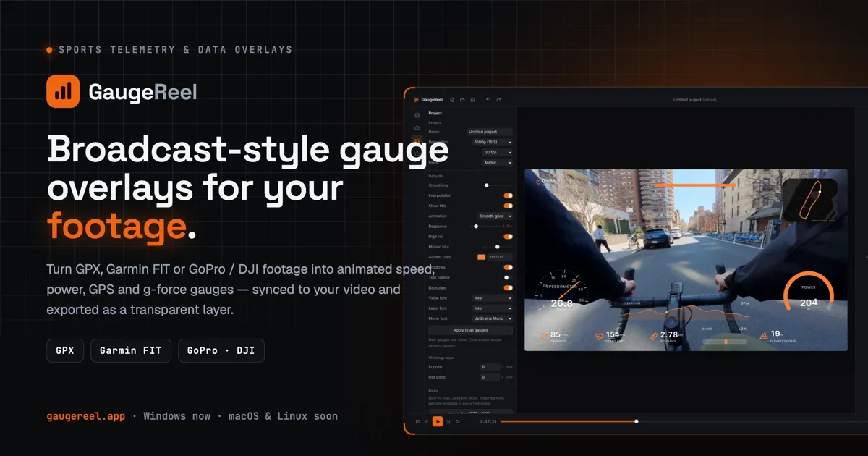
Task: Click the "Sports Telemetry & Data Overlays" tagline
Action: point(175,50)
